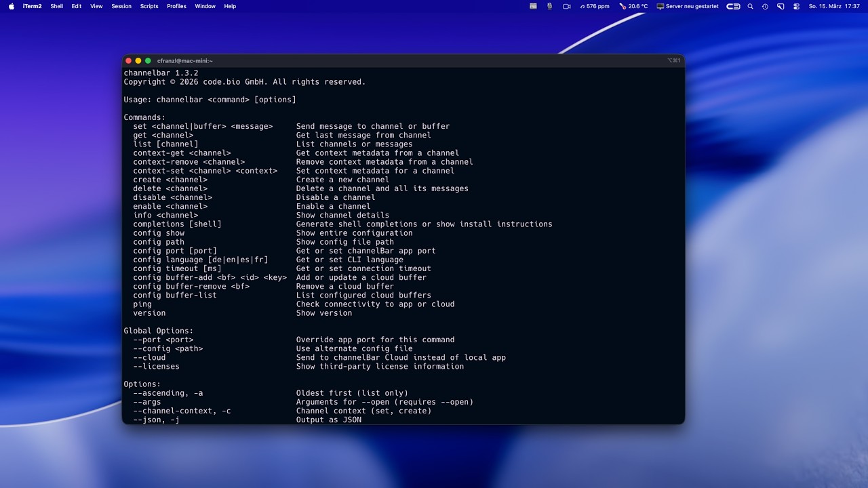
Task: Click the 'Usage: channelbar <command> [options]' line
Action: (x=210, y=100)
